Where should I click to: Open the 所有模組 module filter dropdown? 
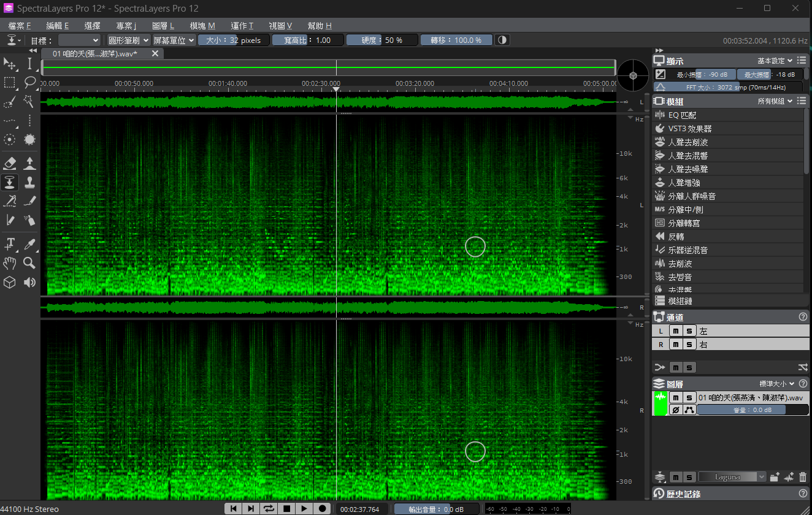pos(775,101)
